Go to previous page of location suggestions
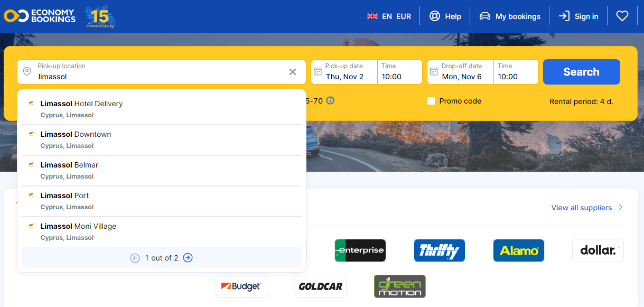The image size is (644, 307). (135, 258)
